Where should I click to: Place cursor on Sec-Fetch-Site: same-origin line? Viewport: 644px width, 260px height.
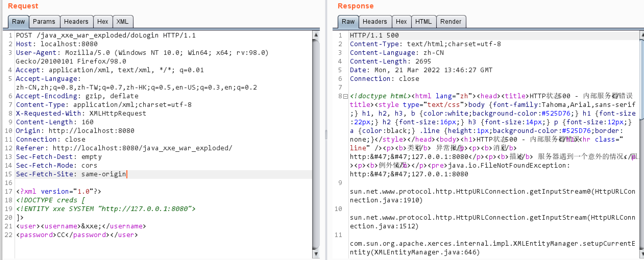point(71,174)
